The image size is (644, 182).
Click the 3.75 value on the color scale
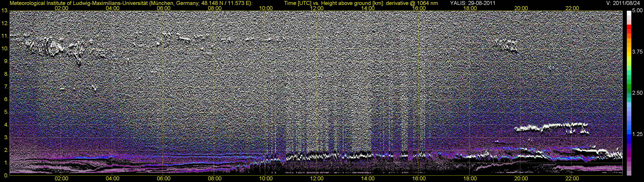637,52
